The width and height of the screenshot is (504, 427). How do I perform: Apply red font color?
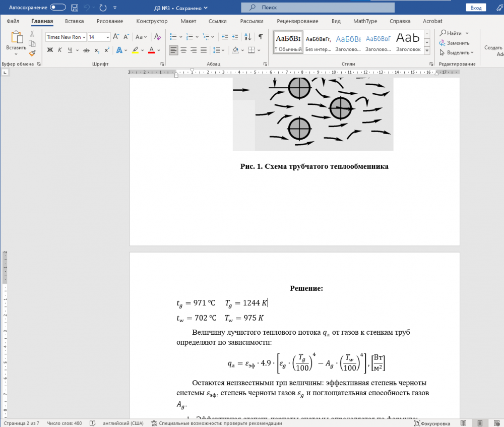coord(151,50)
